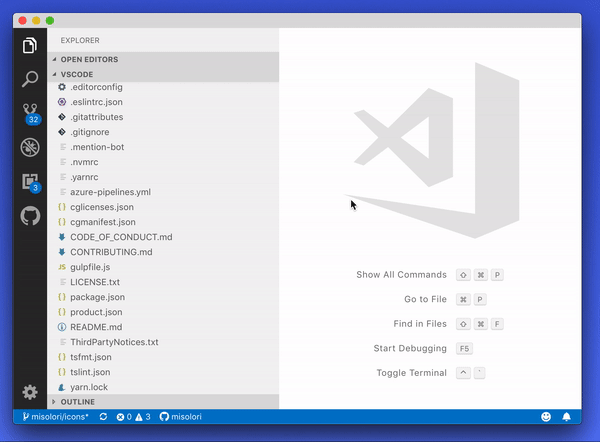This screenshot has height=442, width=600.
Task: Click the markdown icon beside CONTRIBUTING.md
Action: coord(62,252)
